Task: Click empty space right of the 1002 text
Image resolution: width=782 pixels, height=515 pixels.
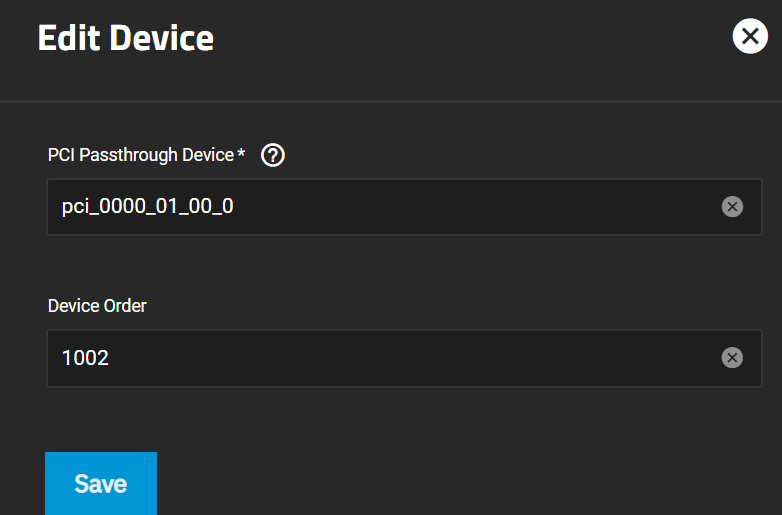Action: click(414, 358)
